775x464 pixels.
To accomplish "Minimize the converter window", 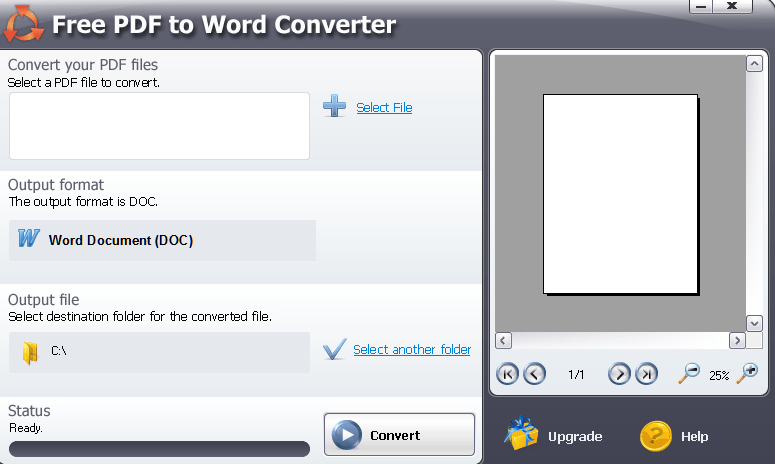I will click(x=701, y=6).
